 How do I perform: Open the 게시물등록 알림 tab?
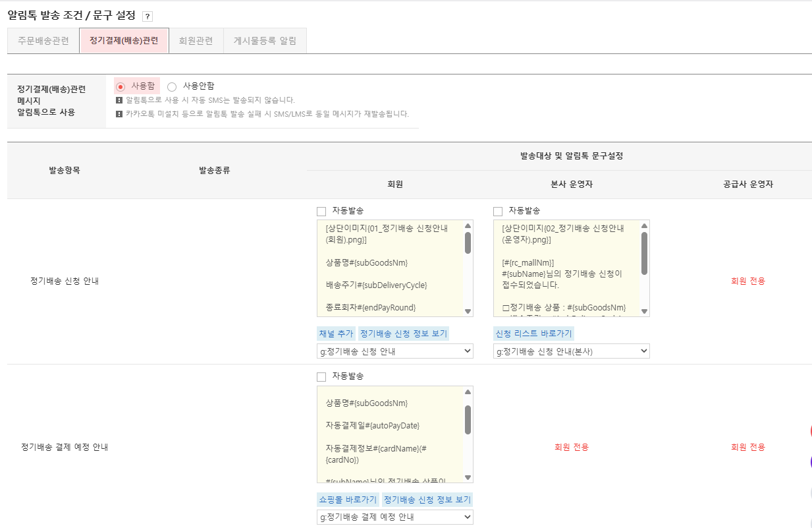(x=265, y=40)
